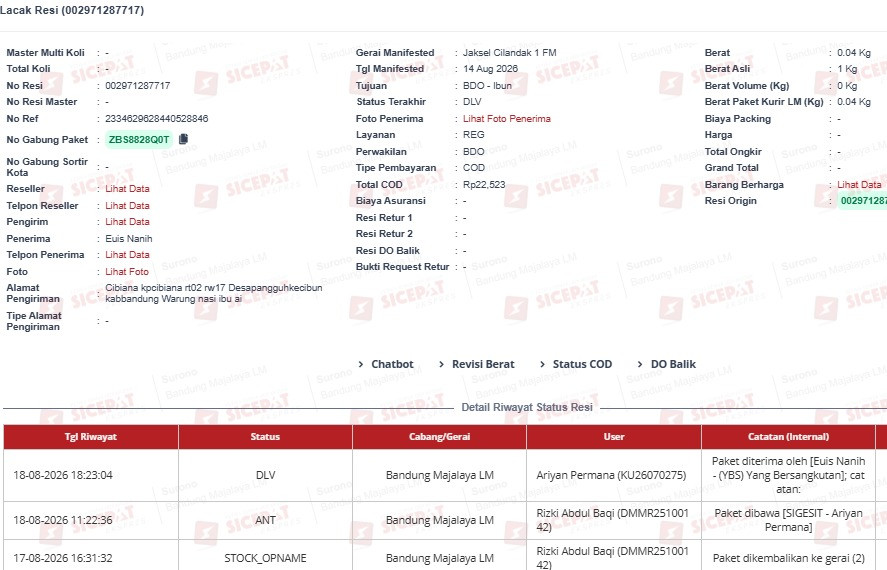The image size is (887, 570).
Task: Select Gerai Manifested value Jaksel Cilandak 1 FM
Action: coord(510,53)
